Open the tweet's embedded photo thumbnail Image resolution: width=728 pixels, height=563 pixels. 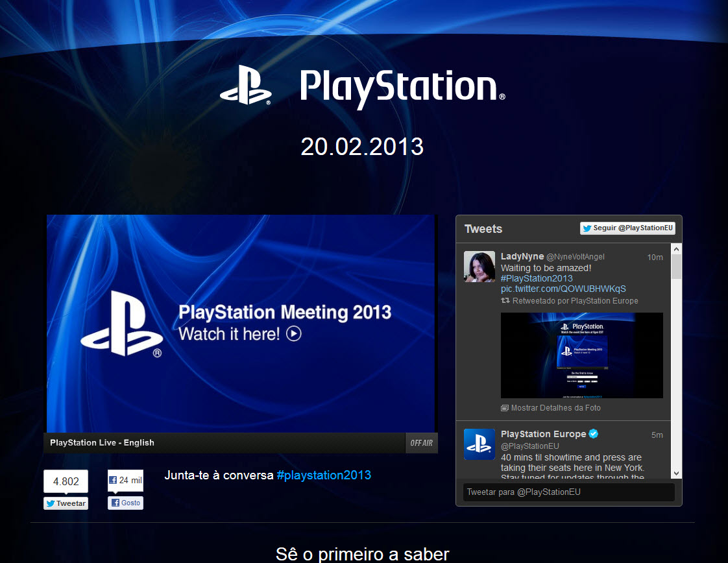point(581,355)
